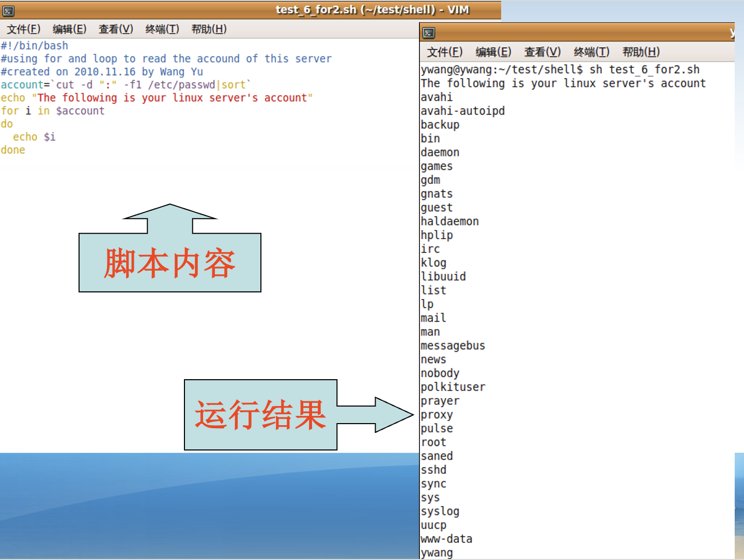
Task: Open 终端(T) menu in VIM window
Action: coord(162,29)
